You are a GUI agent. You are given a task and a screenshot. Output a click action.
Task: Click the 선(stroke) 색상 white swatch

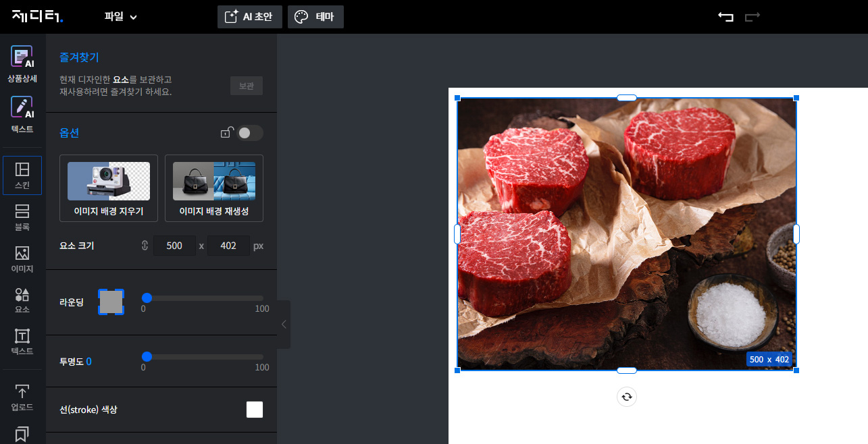[x=255, y=410]
